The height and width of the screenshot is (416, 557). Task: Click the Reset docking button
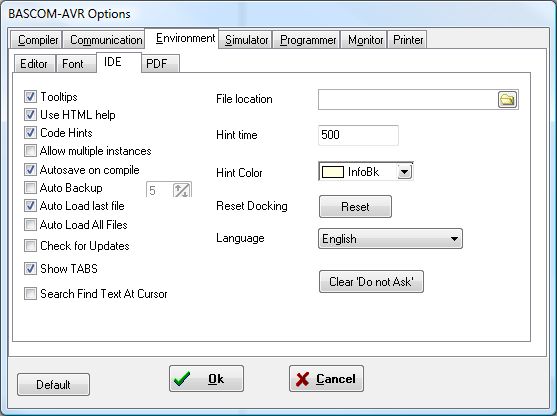[355, 207]
